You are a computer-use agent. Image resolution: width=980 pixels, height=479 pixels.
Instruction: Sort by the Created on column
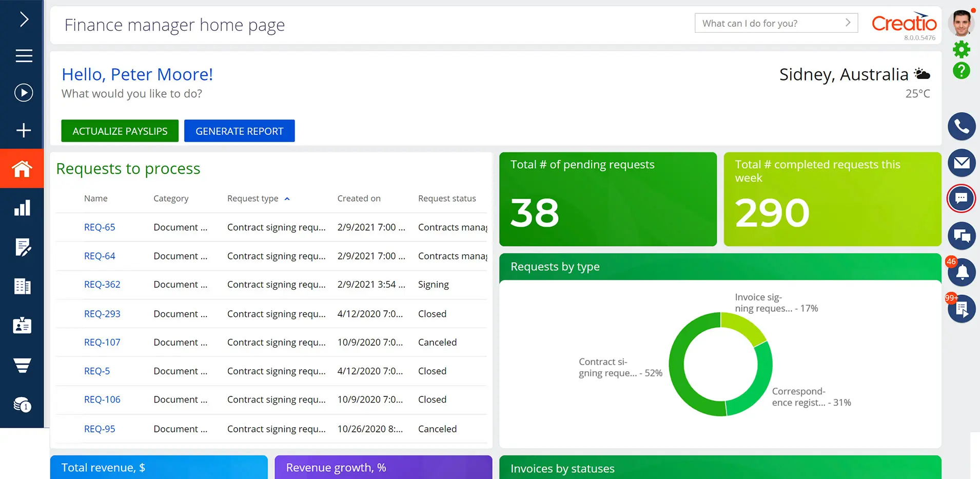tap(359, 198)
